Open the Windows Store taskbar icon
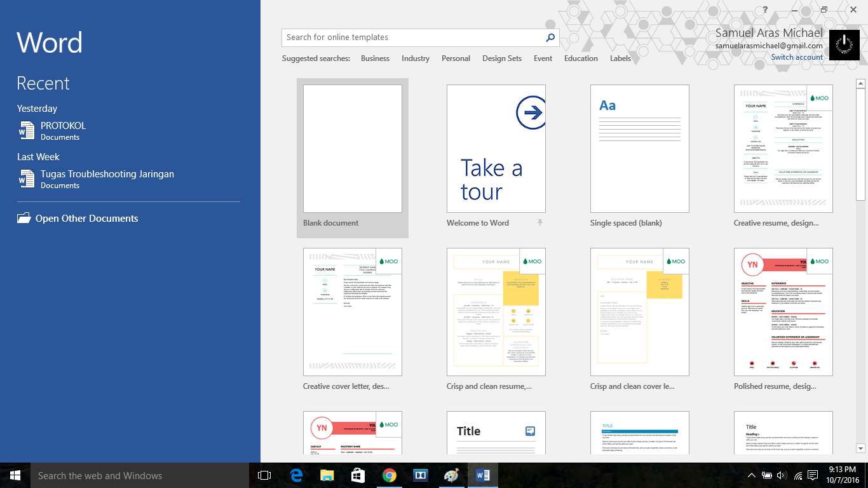Viewport: 868px width, 488px height. 358,475
